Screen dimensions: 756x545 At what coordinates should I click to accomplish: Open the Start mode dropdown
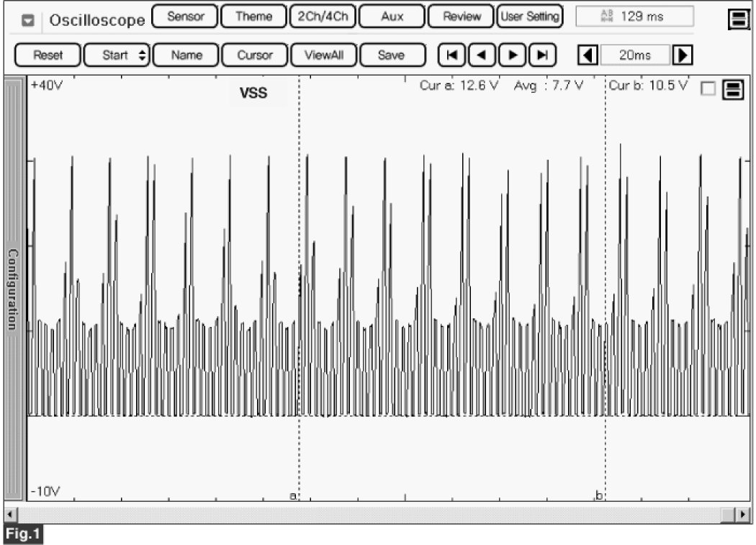[115, 55]
